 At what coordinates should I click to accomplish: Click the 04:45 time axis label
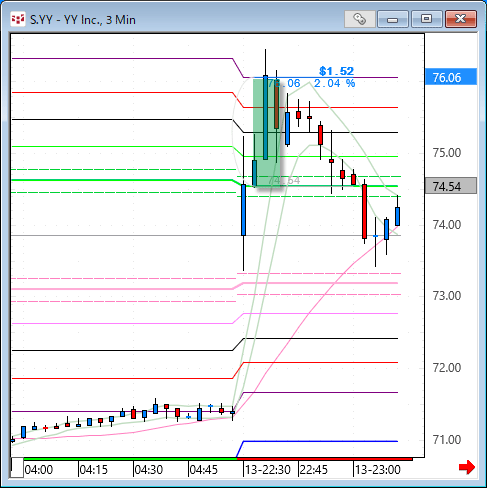(x=204, y=470)
